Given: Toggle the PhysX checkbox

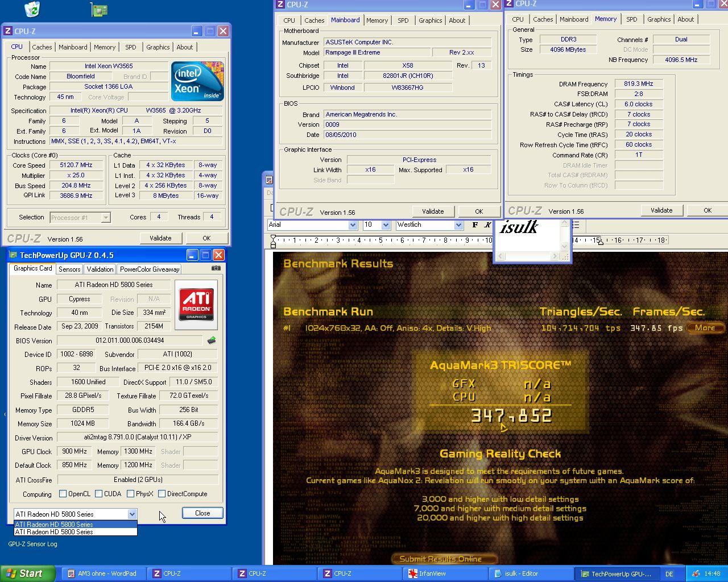Looking at the screenshot, I should pos(131,494).
